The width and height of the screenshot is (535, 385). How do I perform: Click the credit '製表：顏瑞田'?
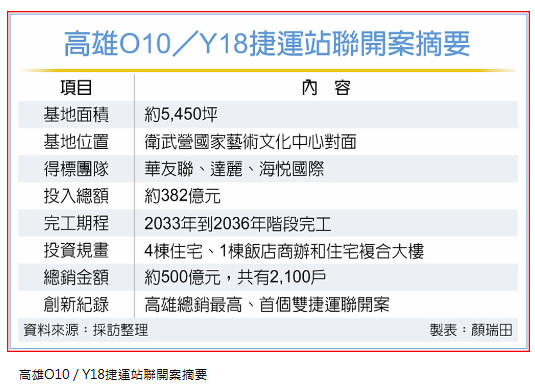(471, 330)
